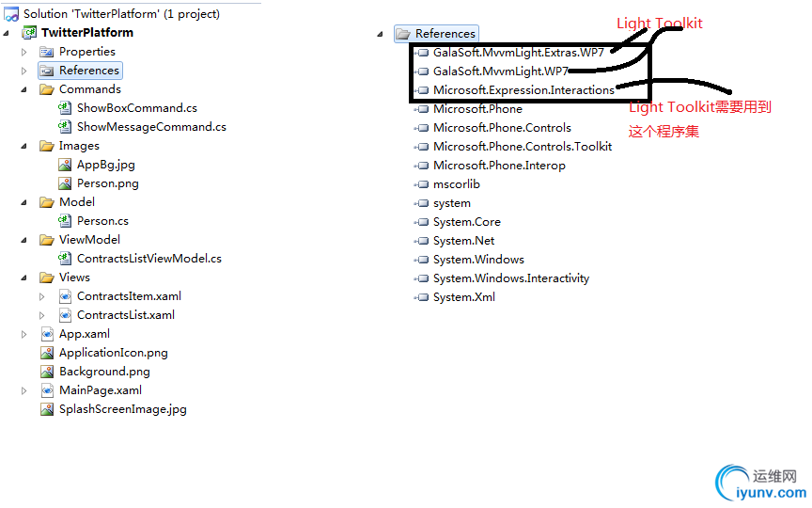Image resolution: width=812 pixels, height=508 pixels.
Task: Expand the References node in the project tree
Action: click(x=23, y=71)
